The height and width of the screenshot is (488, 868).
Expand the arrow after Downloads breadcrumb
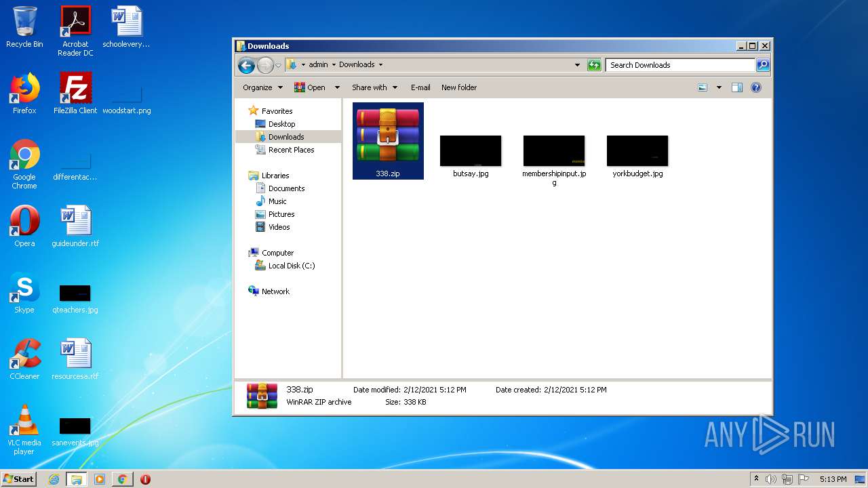(380, 65)
